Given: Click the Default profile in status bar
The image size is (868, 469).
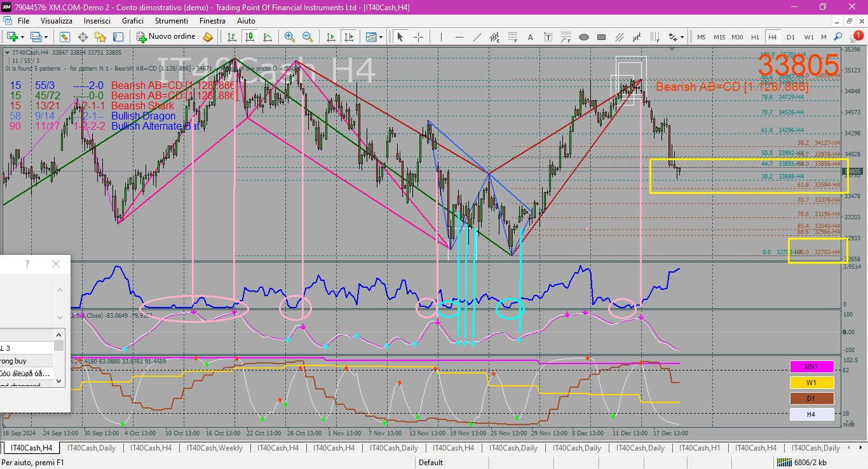Looking at the screenshot, I should [431, 462].
